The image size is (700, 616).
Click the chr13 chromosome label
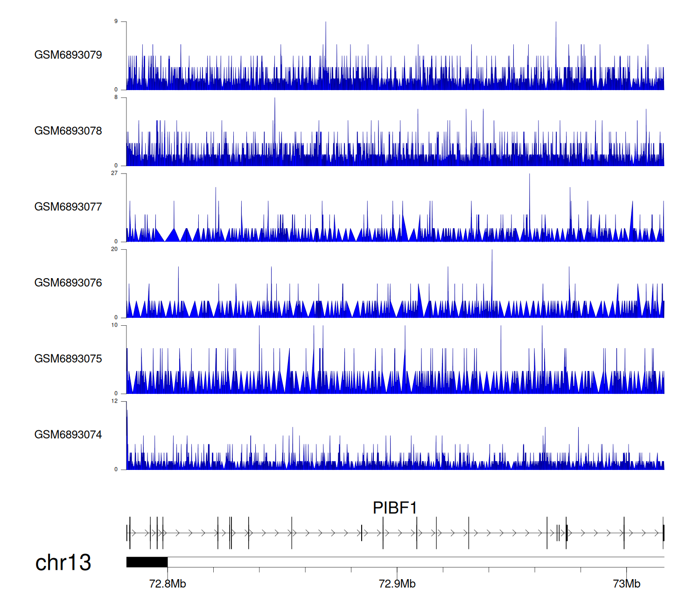[63, 563]
